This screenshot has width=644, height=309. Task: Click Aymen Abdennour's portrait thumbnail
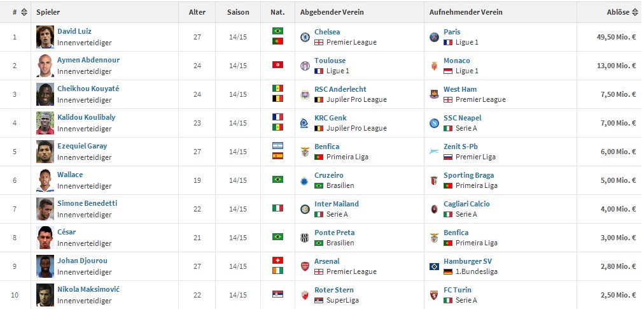(x=45, y=66)
